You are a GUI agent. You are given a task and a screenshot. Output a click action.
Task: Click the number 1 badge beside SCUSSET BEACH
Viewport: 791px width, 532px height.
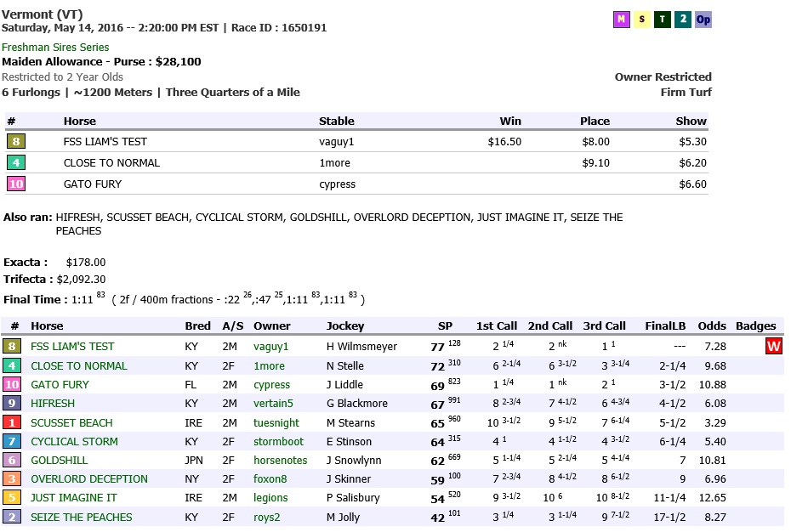click(12, 422)
